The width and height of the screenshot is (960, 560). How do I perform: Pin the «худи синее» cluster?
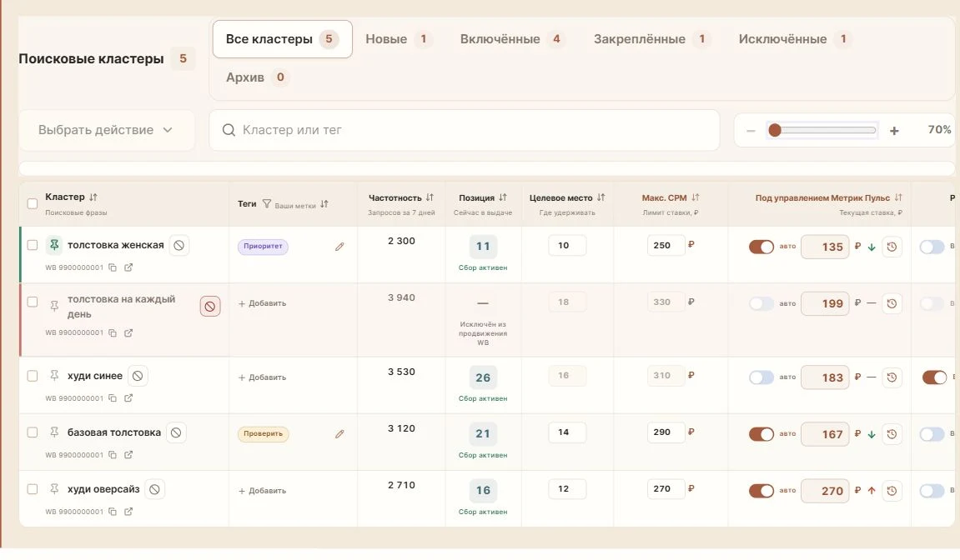(54, 376)
